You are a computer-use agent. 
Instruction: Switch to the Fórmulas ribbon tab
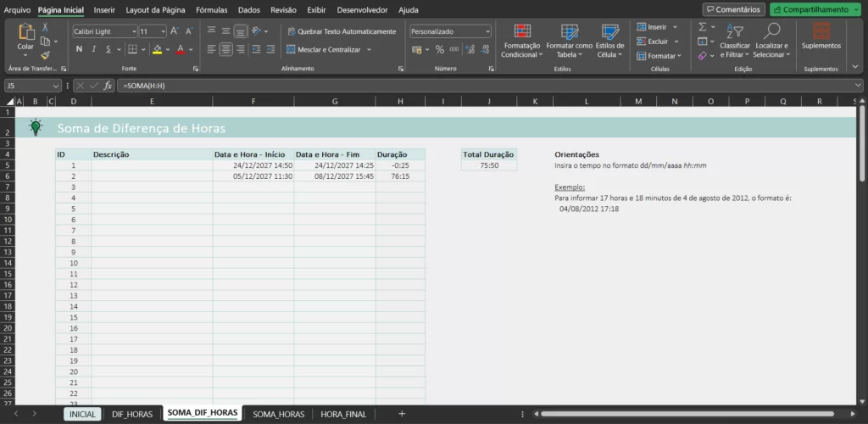click(x=211, y=10)
